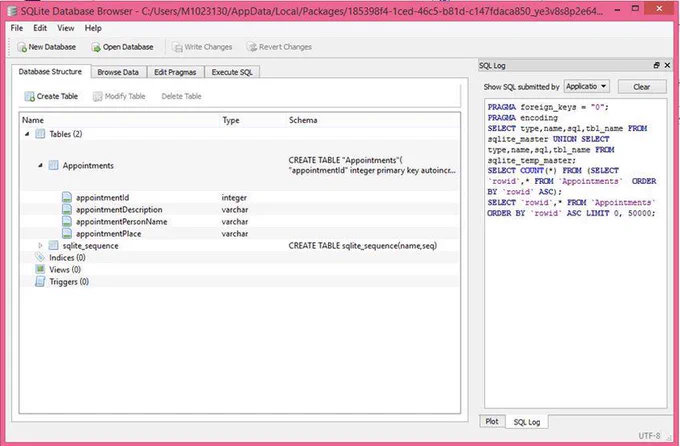Click the SQLite app icon in title bar
The width and height of the screenshot is (680, 446).
(13, 10)
